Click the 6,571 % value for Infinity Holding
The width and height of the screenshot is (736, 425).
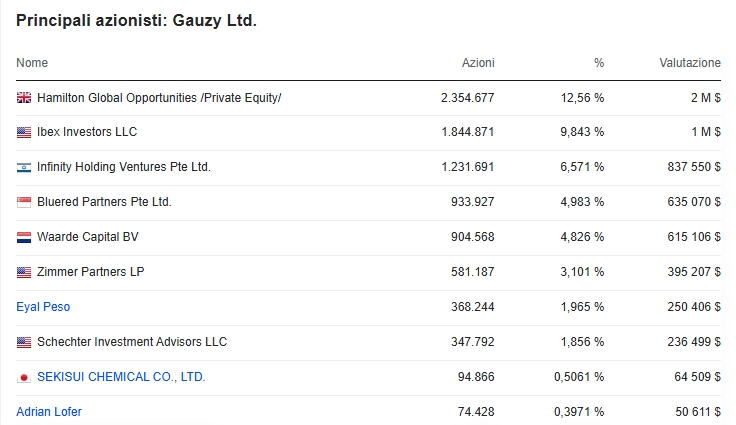[x=582, y=167]
